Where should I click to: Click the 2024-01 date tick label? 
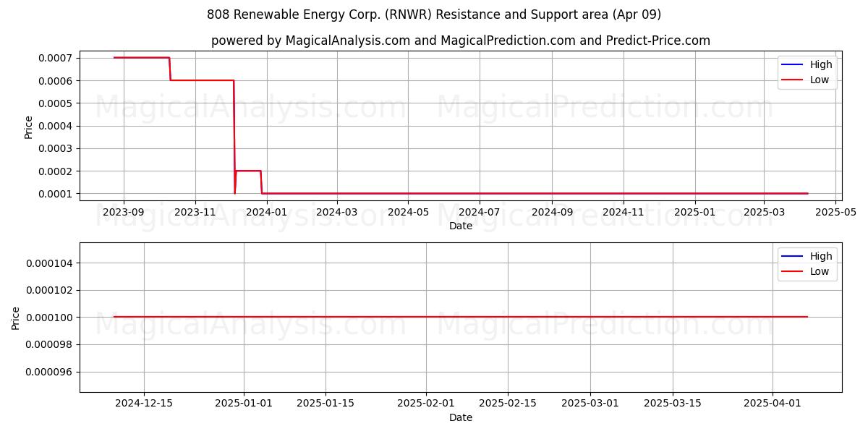pos(267,212)
